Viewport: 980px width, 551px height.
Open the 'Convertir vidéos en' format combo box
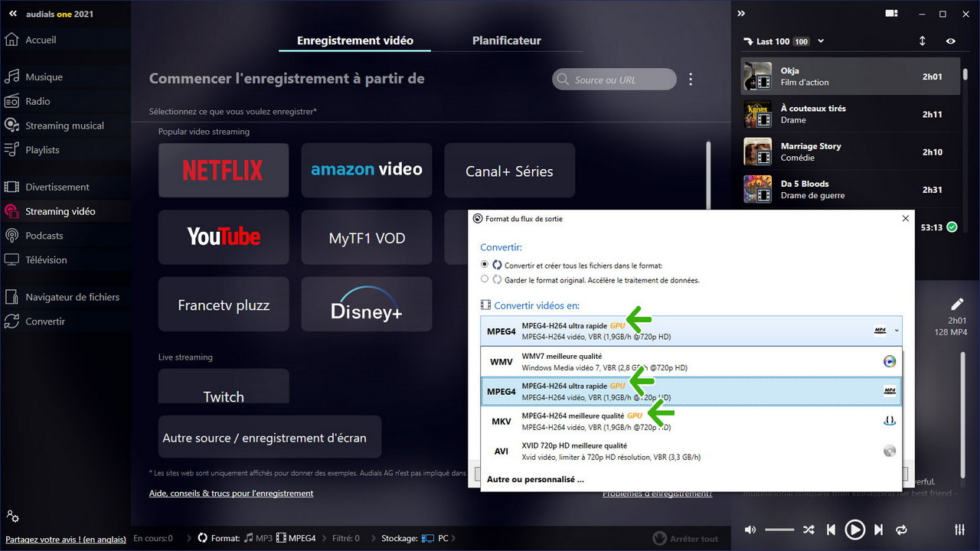coord(691,331)
